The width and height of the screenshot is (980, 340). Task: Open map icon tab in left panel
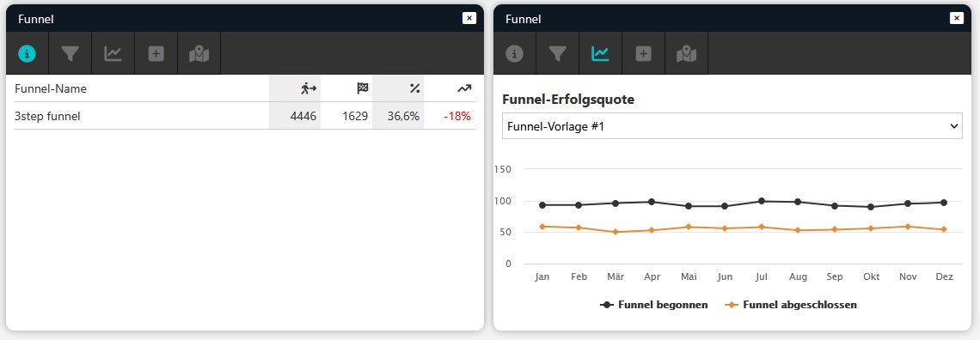199,53
